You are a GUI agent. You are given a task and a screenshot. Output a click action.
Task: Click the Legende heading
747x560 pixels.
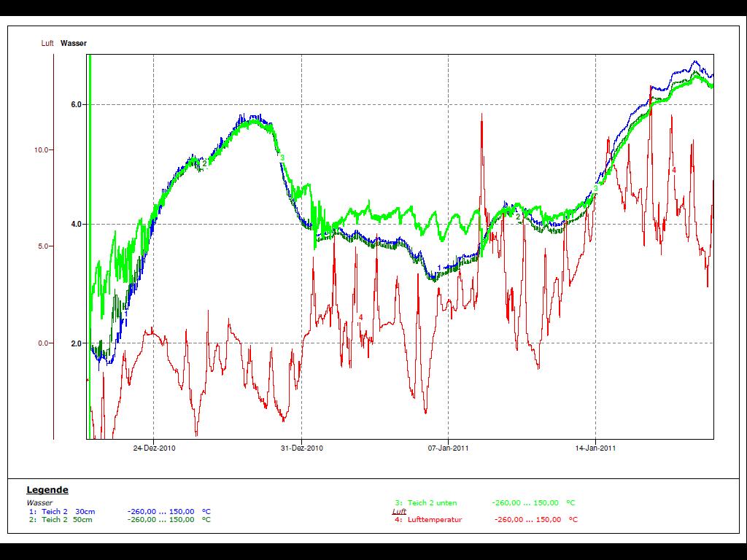pos(47,490)
